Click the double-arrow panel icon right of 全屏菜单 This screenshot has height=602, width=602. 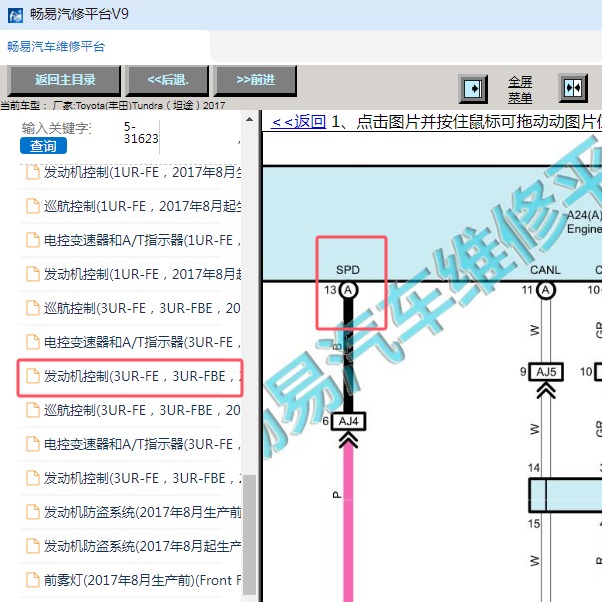point(573,88)
